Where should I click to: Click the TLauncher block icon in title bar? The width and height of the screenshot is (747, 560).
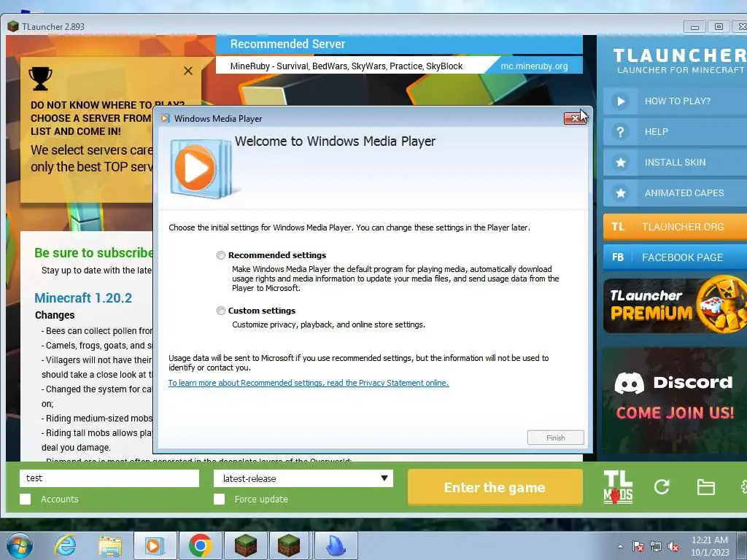(x=13, y=26)
